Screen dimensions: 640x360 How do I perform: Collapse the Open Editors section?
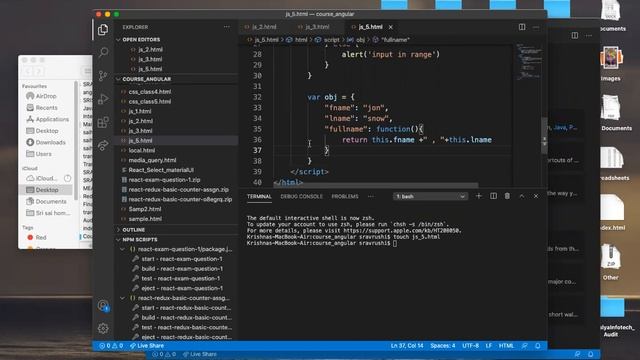click(x=141, y=40)
